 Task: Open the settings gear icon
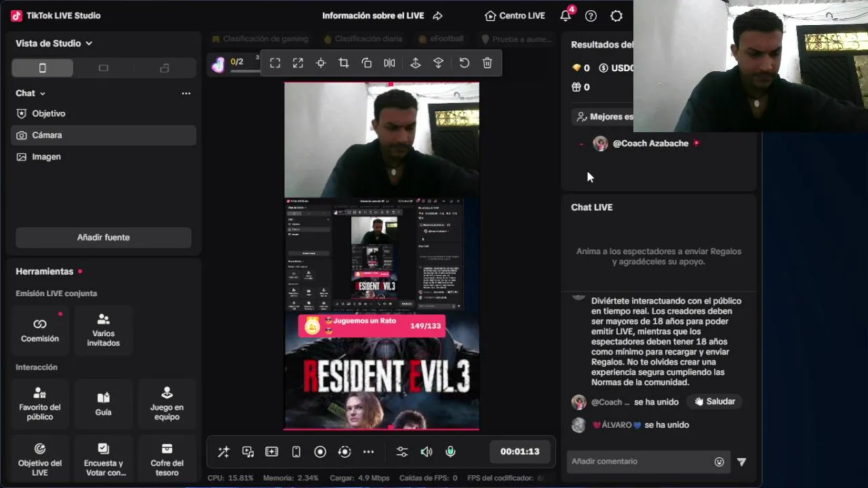pyautogui.click(x=616, y=16)
